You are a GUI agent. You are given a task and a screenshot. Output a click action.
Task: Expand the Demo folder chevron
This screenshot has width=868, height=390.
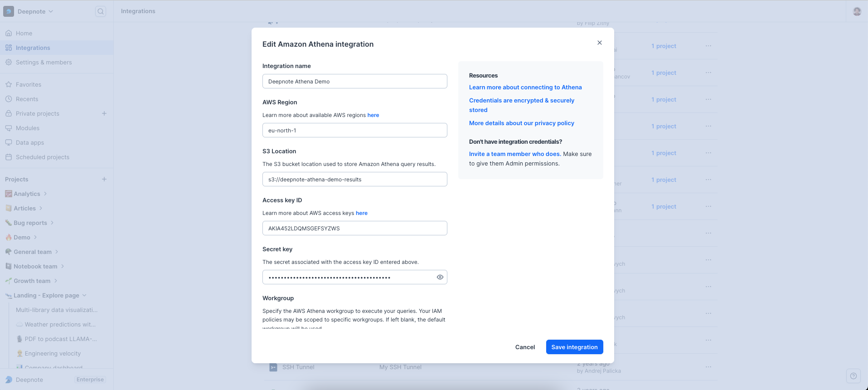35,237
